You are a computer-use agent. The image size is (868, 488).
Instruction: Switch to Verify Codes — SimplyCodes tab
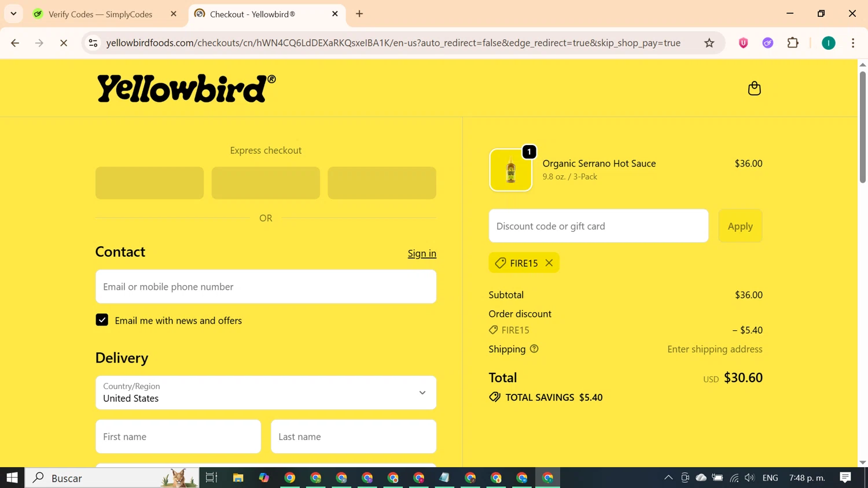point(100,14)
